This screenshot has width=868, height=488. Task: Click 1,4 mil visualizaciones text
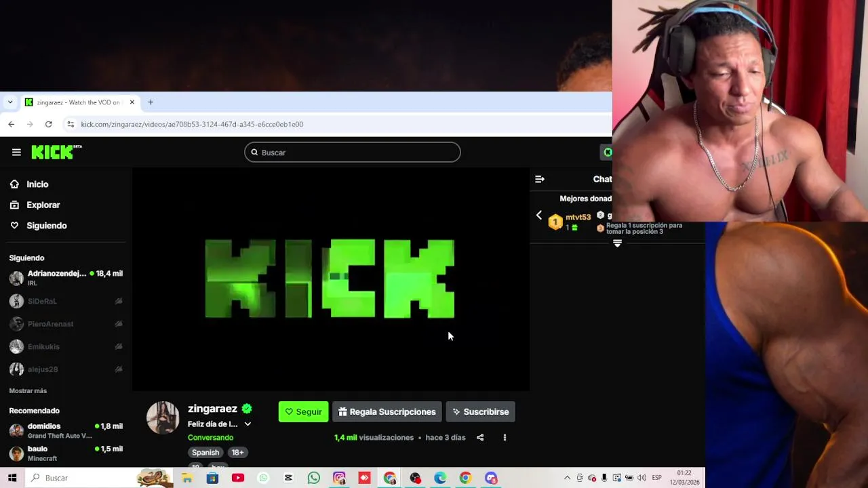click(374, 438)
